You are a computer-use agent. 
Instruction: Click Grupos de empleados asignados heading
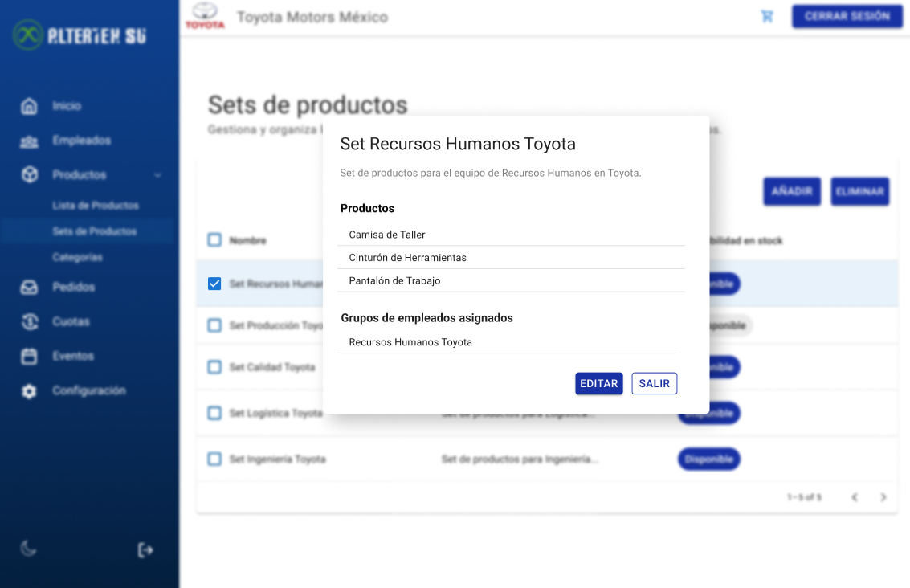(427, 318)
